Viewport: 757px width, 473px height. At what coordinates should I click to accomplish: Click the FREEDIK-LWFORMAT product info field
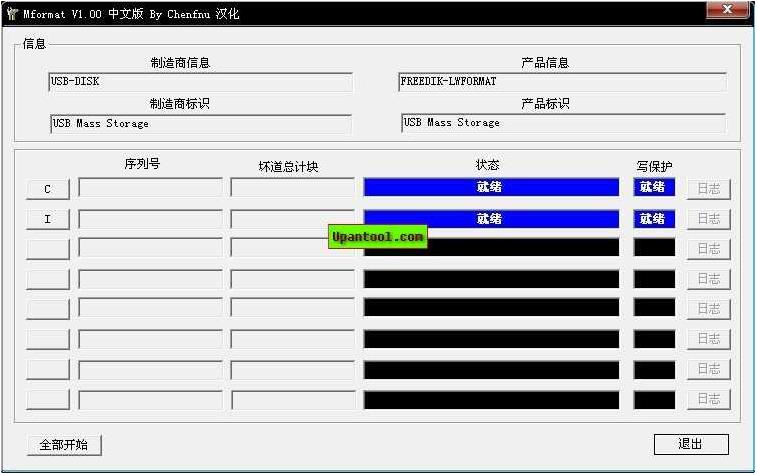click(x=562, y=82)
